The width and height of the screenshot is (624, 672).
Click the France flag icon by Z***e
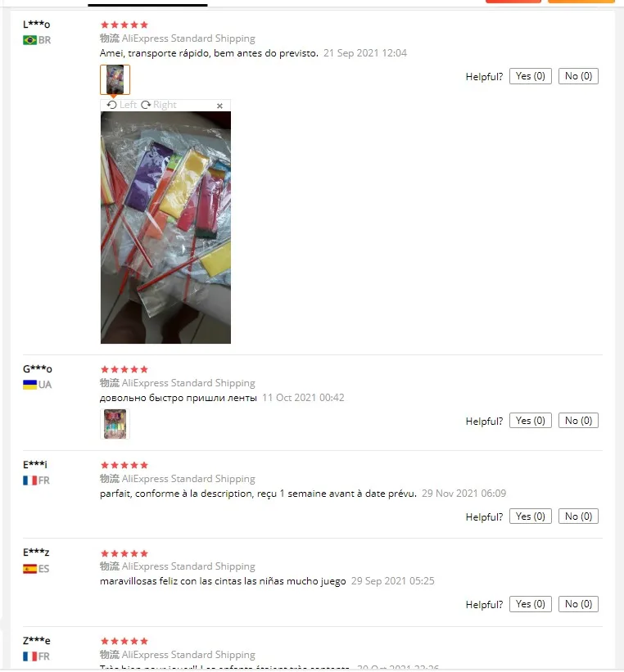coord(29,656)
